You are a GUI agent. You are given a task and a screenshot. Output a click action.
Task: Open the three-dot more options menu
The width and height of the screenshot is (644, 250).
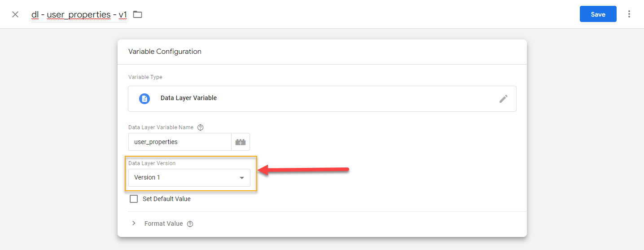(629, 14)
